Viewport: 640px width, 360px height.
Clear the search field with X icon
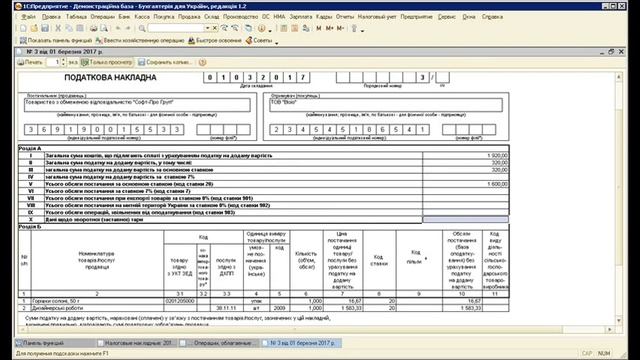215,28
